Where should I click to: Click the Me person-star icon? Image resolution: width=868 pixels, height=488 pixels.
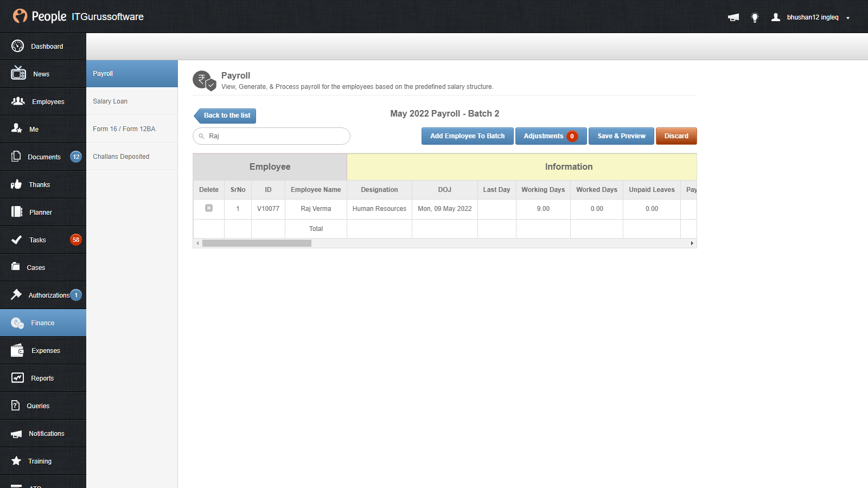17,129
